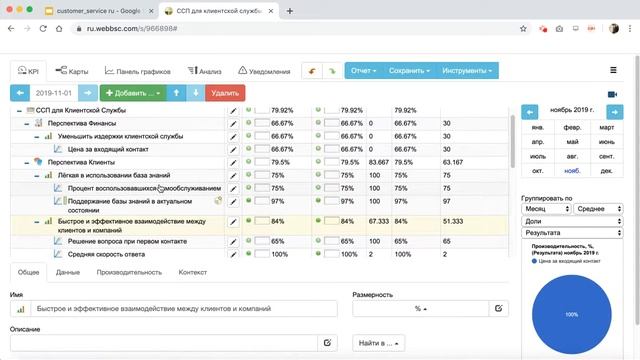
Task: Open the Результата dropdown
Action: (x=572, y=233)
